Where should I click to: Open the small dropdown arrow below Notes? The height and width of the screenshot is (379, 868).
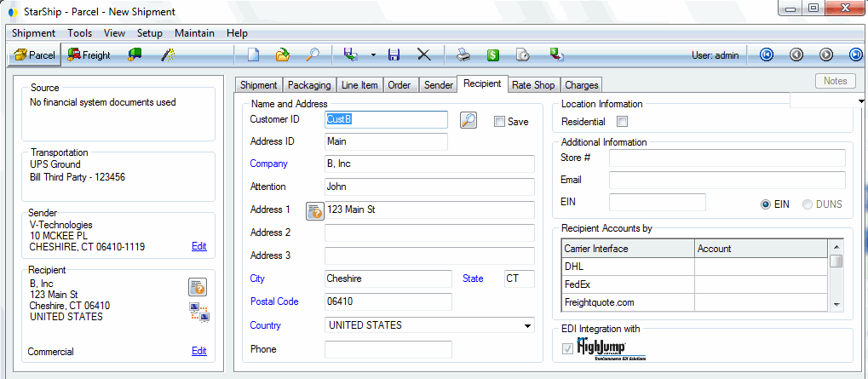click(x=861, y=101)
